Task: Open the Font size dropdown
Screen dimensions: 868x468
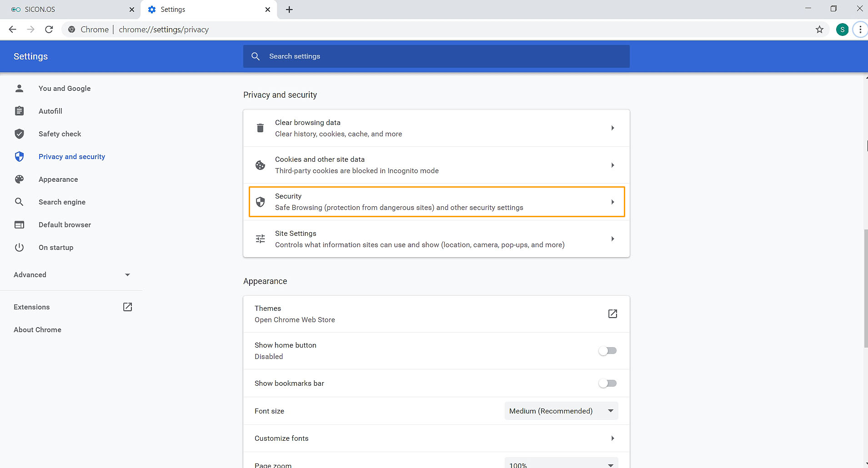Action: pyautogui.click(x=561, y=411)
